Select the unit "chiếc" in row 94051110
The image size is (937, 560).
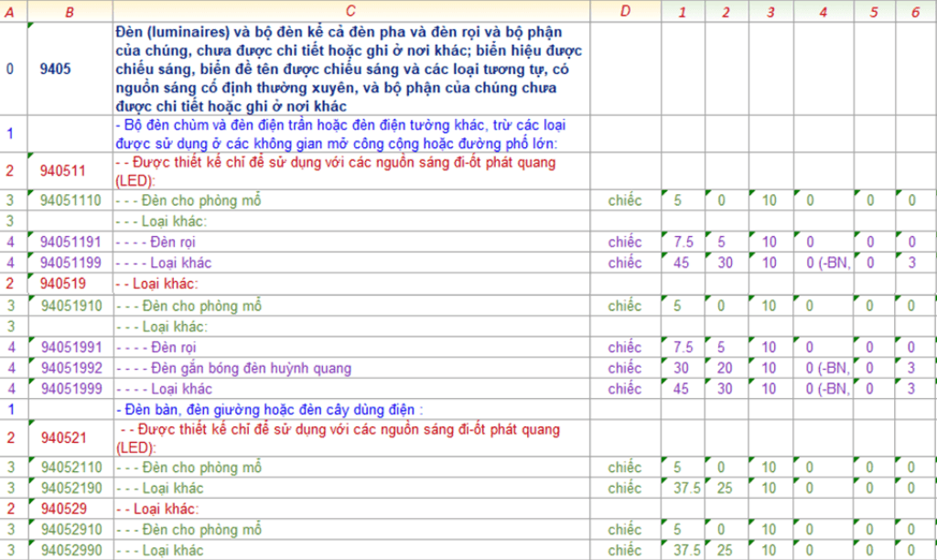pos(625,200)
